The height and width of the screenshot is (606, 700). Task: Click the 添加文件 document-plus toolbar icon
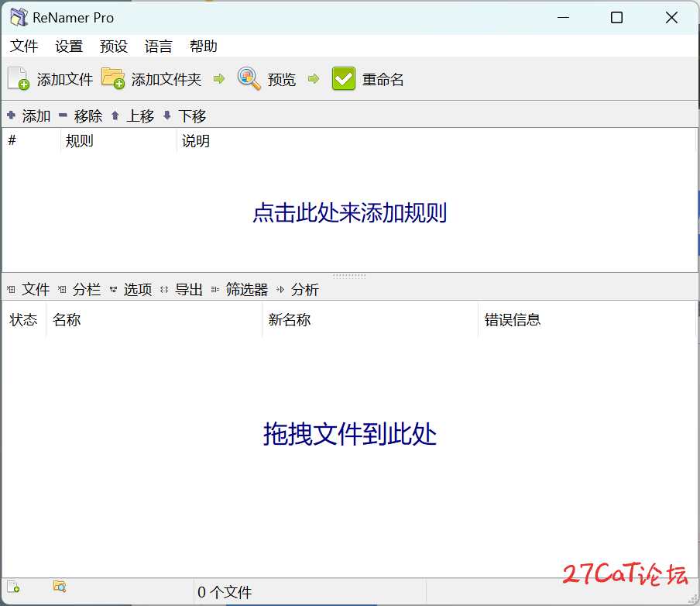coord(17,78)
